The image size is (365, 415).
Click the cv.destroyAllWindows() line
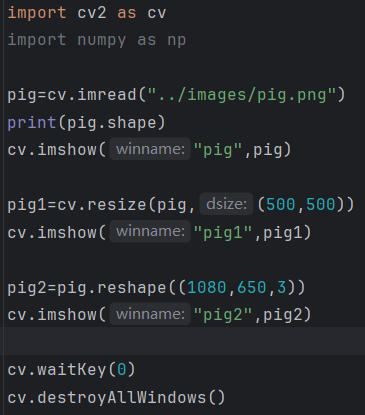point(117,397)
